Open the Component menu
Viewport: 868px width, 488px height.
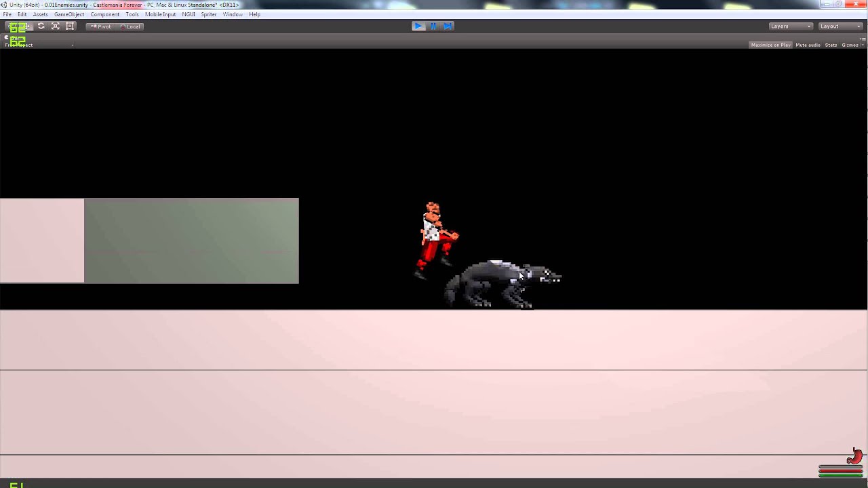(105, 14)
